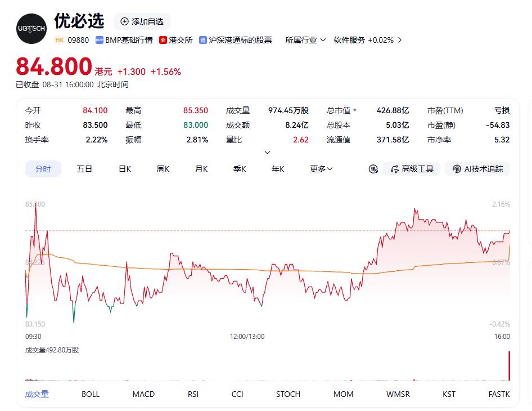The width and height of the screenshot is (532, 411).
Task: Click the 市净率 value 5.32
Action: 502,140
